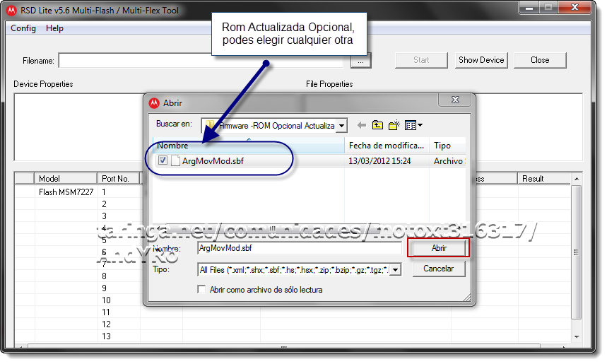The image size is (607, 364).
Task: Click the browse '...' button next to Filename
Action: (361, 61)
